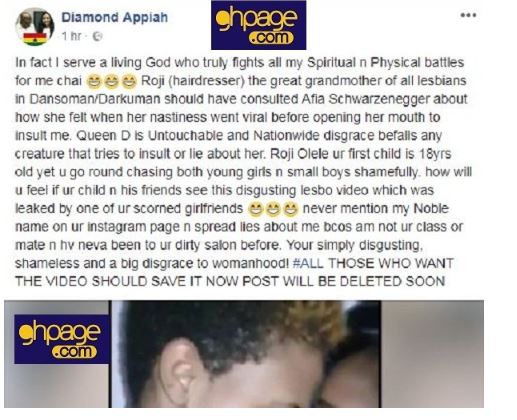This screenshot has width=517, height=420.
Task: Click the ghpage.com watermark on the video
Action: (x=61, y=339)
